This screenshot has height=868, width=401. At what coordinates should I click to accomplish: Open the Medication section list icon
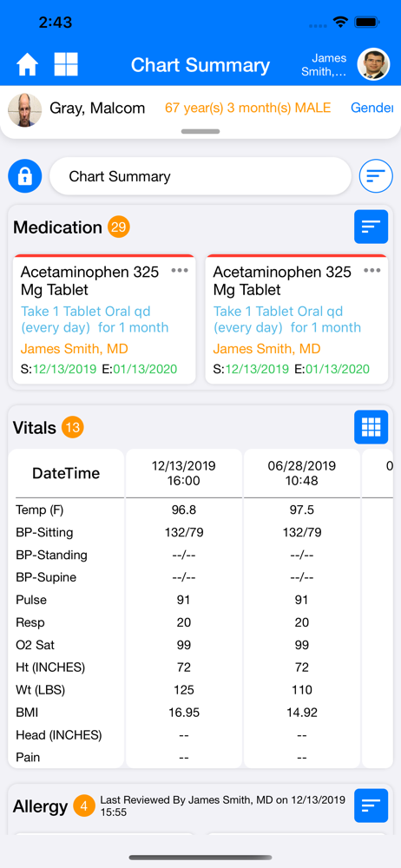coord(371,227)
